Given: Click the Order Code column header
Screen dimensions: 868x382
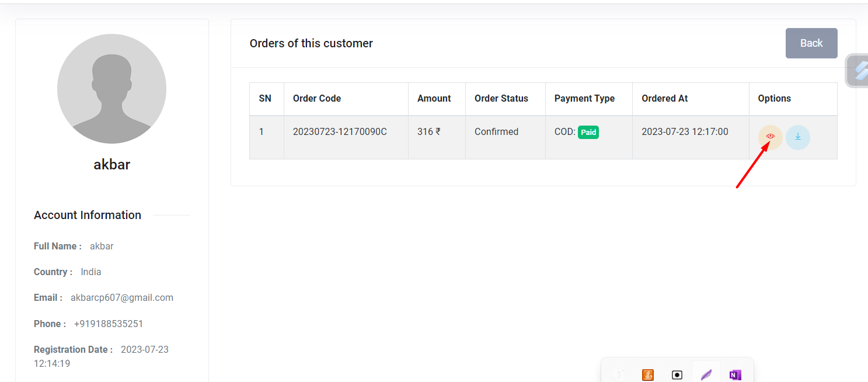Looking at the screenshot, I should (317, 98).
